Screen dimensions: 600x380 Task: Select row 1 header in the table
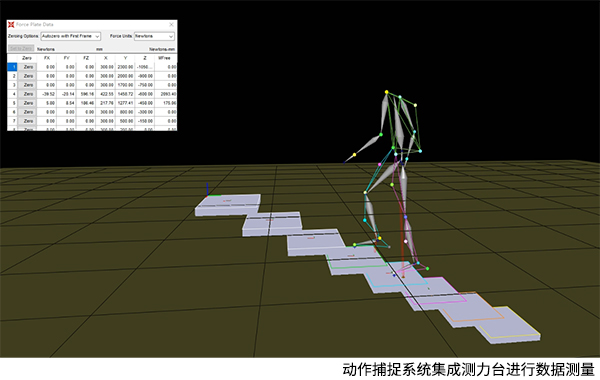(13, 67)
